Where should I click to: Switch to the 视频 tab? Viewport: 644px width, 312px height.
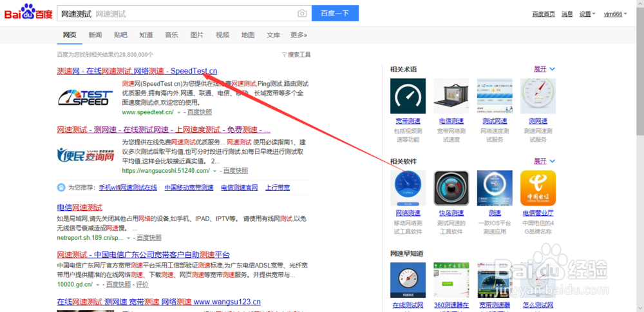click(222, 35)
